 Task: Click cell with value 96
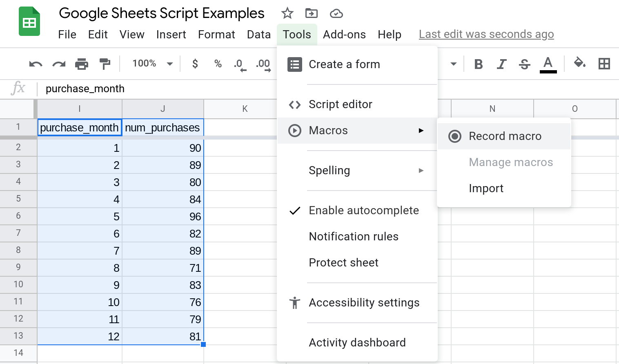[163, 216]
